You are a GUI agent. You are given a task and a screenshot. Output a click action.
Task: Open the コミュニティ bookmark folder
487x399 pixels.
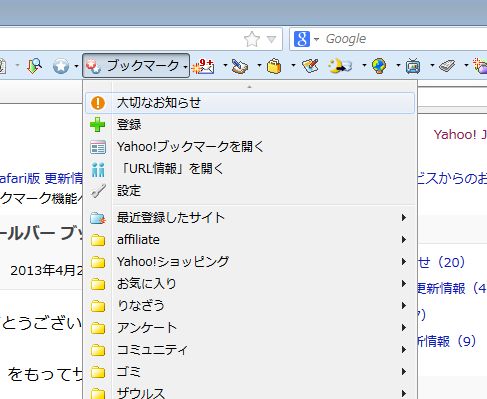click(x=250, y=350)
